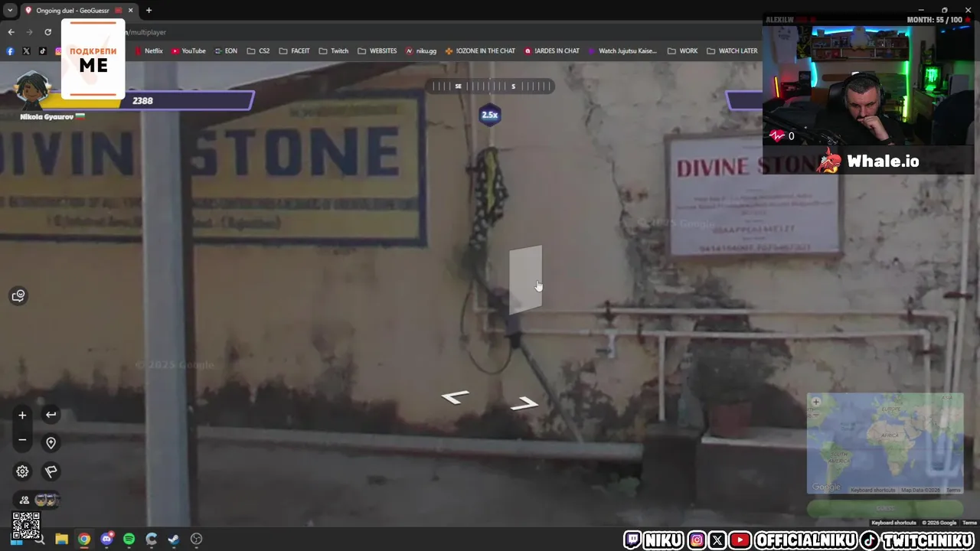980x551 pixels.
Task: Open street view Keyboard shortcuts link
Action: pos(893,523)
